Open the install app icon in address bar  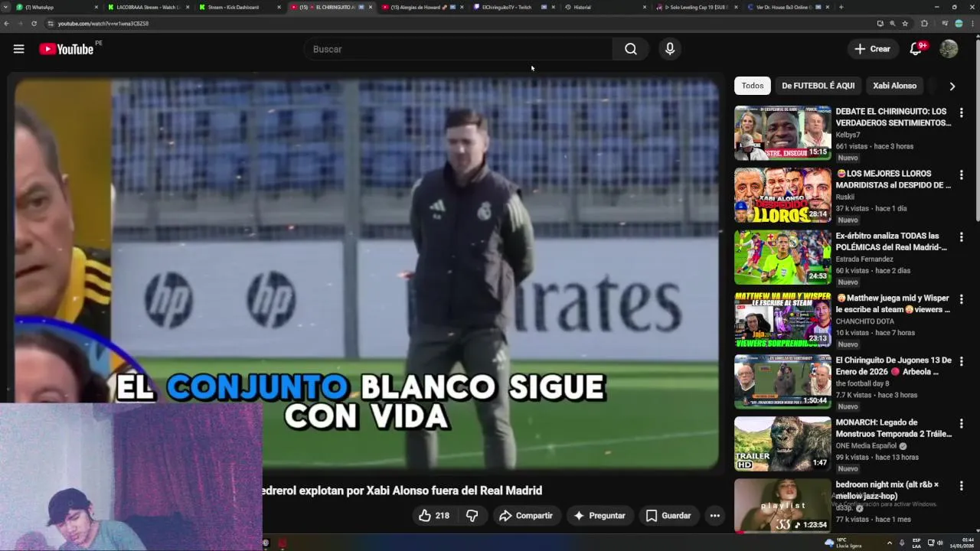tap(880, 24)
